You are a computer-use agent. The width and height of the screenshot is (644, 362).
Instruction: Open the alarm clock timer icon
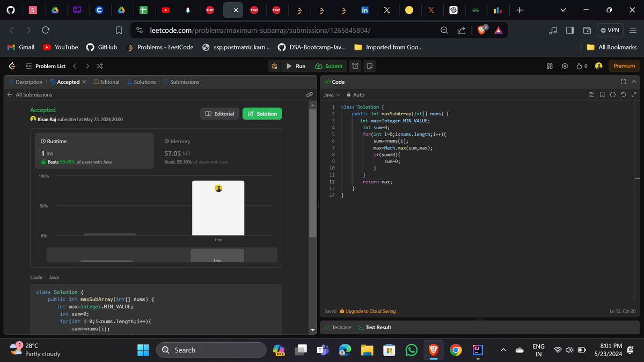point(355,66)
